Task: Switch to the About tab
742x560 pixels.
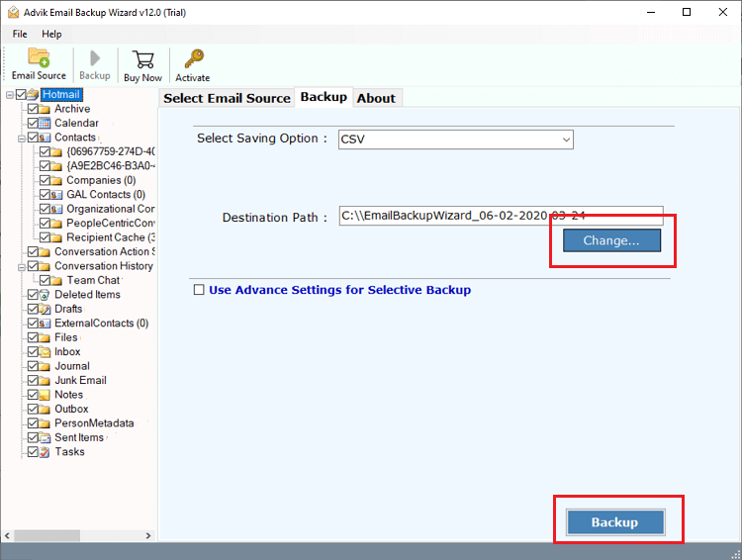Action: (376, 99)
